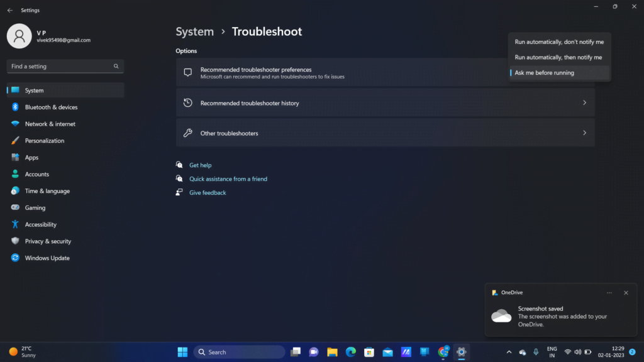Screen dimensions: 644x362
Task: Click the history clock icon
Action: tap(187, 102)
